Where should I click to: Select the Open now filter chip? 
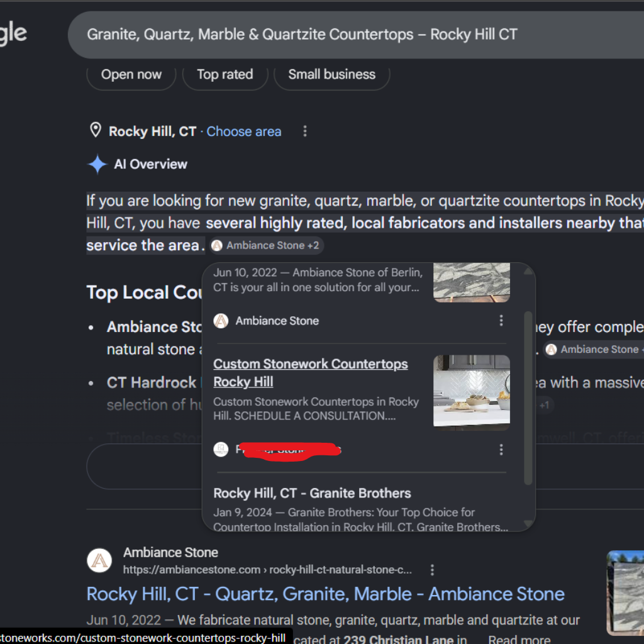131,74
